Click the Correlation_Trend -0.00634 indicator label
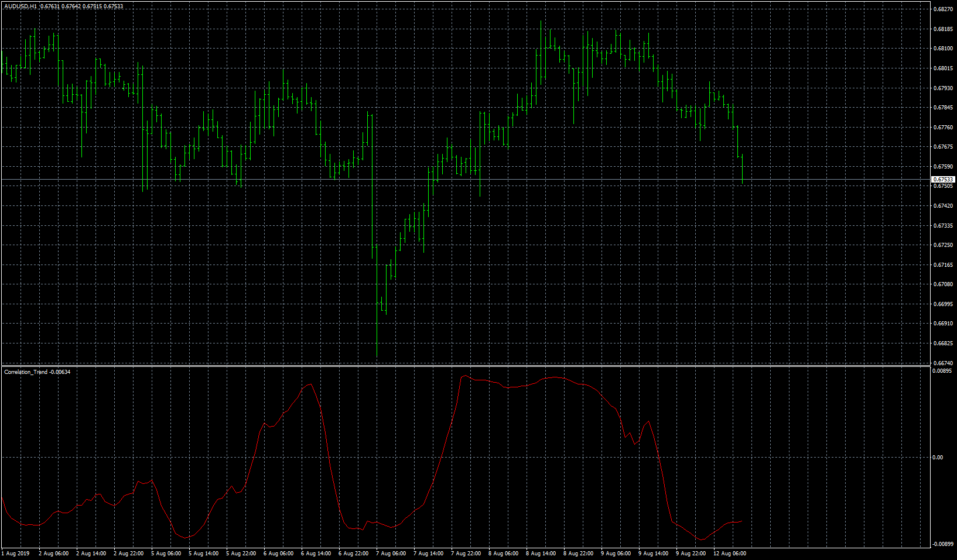 (37, 372)
